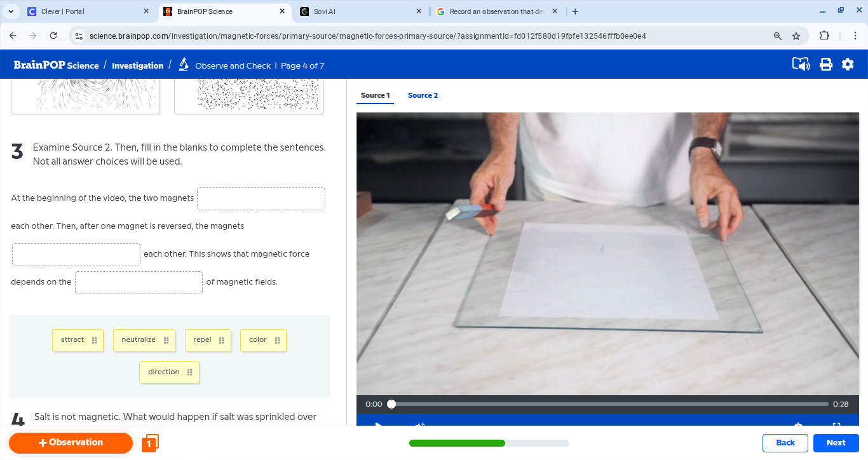The width and height of the screenshot is (868, 460).
Task: Switch to the Clever Portal tab
Action: (x=83, y=11)
